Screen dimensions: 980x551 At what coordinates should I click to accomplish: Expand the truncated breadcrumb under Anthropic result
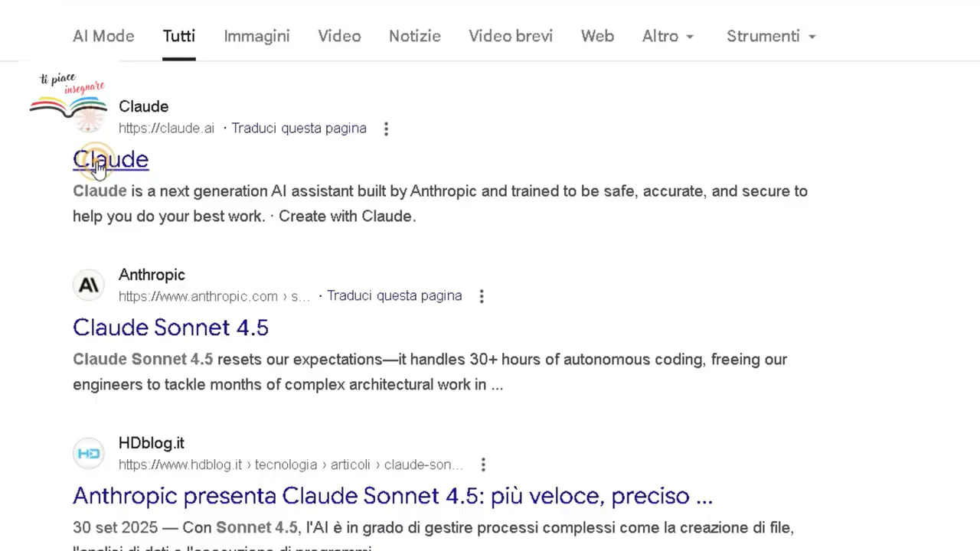click(x=299, y=296)
